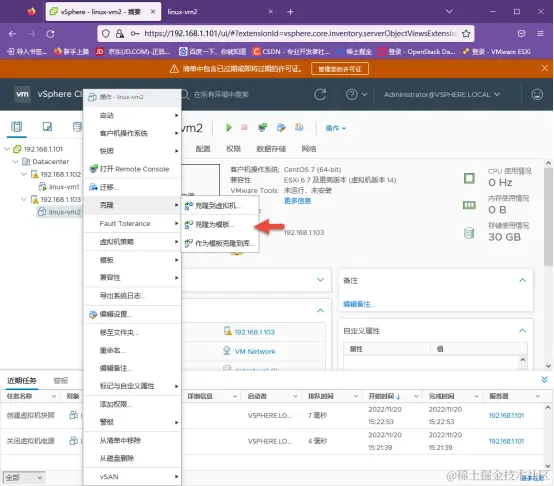The width and height of the screenshot is (554, 486).
Task: Focus the vSphere search field
Action: (x=244, y=94)
